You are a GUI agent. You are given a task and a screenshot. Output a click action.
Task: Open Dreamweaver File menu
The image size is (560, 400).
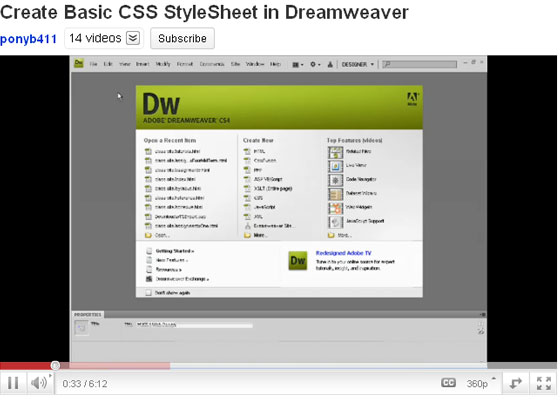tap(93, 64)
